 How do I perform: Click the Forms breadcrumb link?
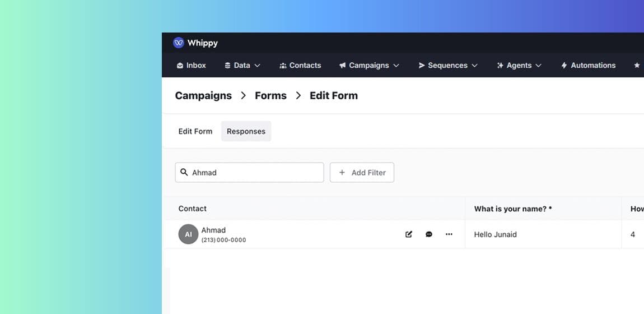(x=270, y=95)
